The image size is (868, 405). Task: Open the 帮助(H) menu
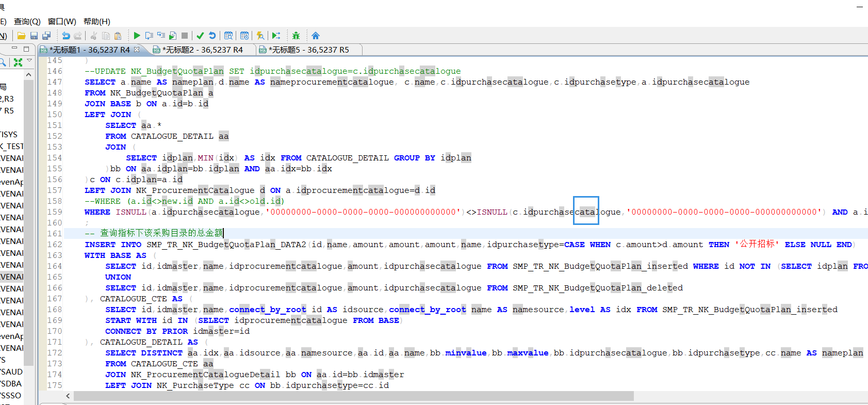click(97, 21)
